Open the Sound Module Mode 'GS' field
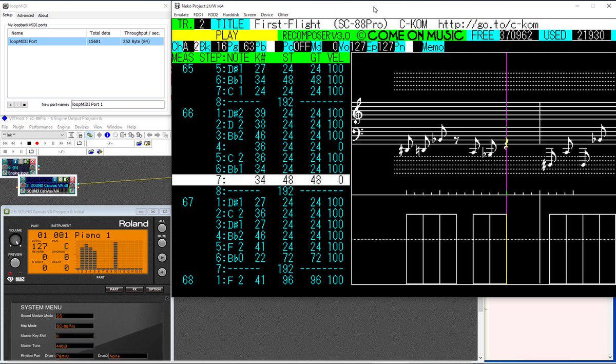 (x=74, y=316)
